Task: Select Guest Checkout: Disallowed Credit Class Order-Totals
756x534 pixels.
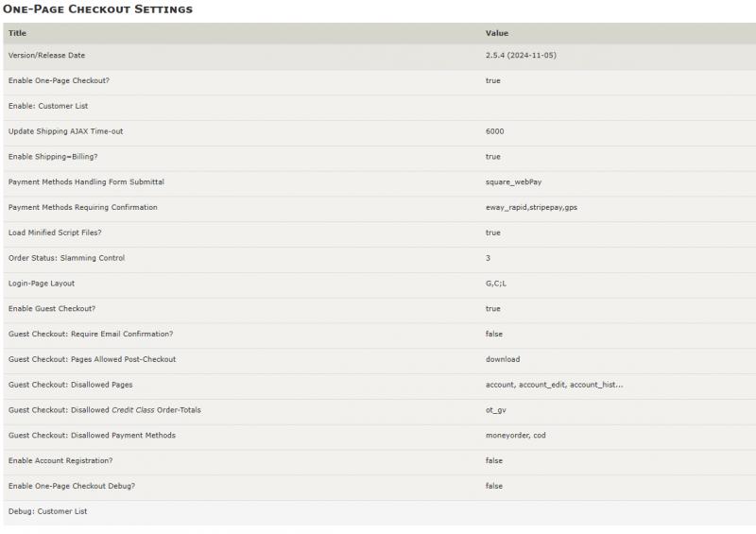Action: (380, 410)
